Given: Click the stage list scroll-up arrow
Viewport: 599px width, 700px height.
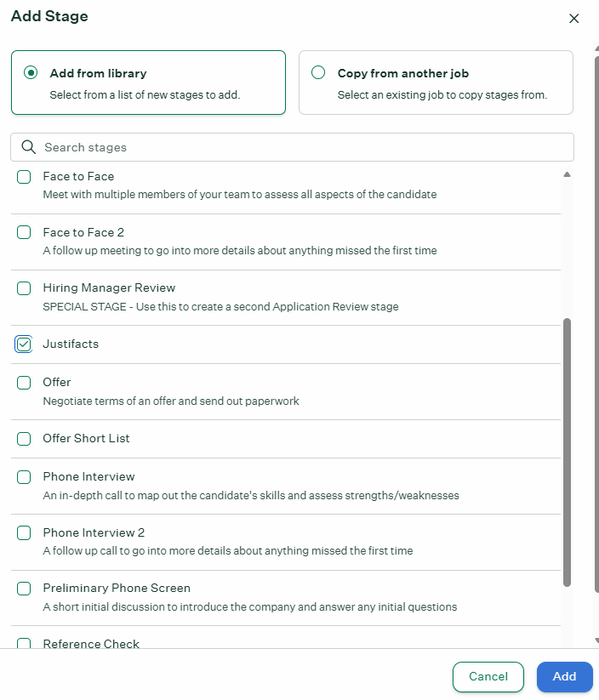Looking at the screenshot, I should point(567,174).
